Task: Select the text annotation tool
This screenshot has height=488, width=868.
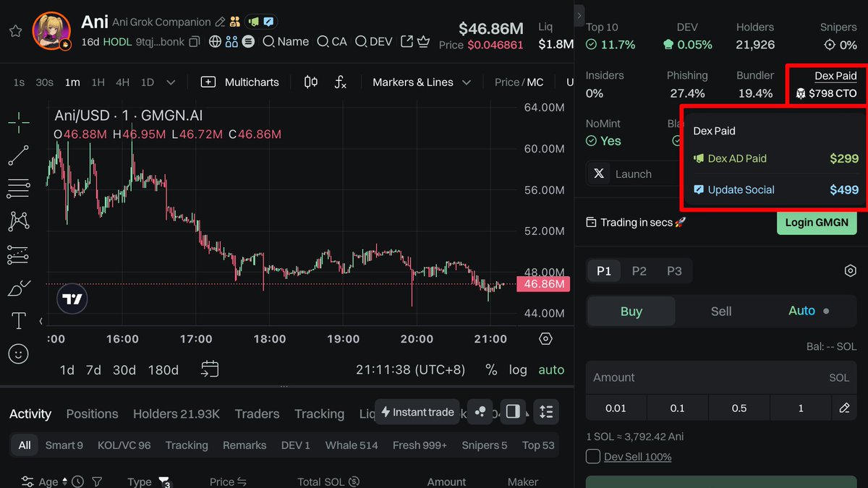Action: click(x=19, y=320)
